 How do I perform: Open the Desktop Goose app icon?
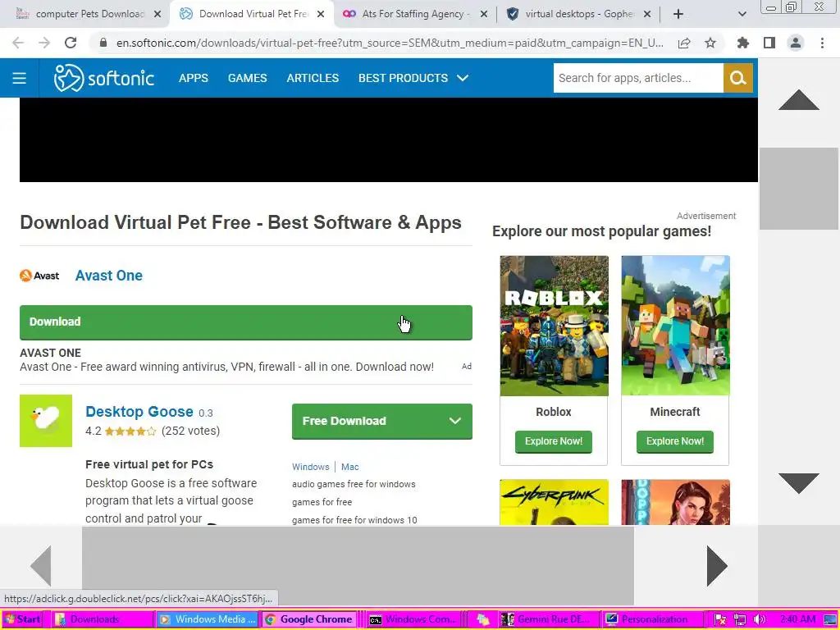[46, 421]
